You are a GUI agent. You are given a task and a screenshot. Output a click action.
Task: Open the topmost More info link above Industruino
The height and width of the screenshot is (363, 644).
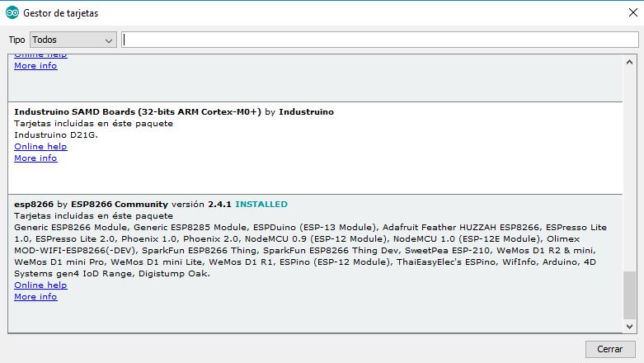[35, 65]
